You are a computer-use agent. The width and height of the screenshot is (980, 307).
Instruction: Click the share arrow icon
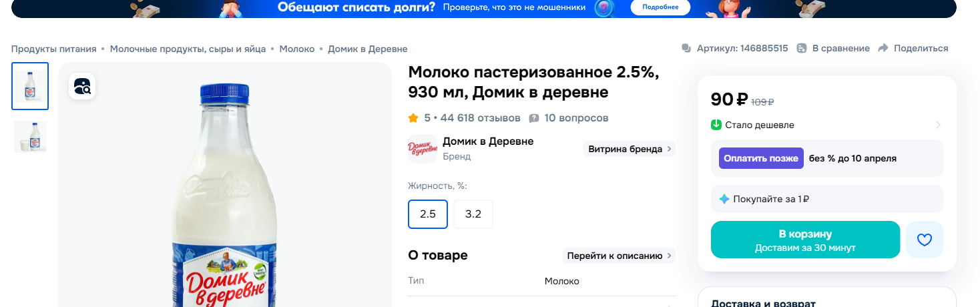[883, 48]
